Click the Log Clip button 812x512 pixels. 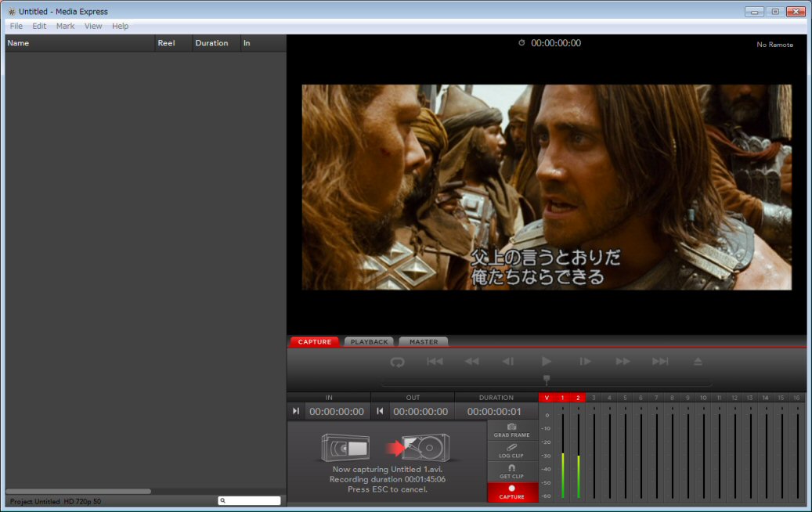click(x=511, y=451)
